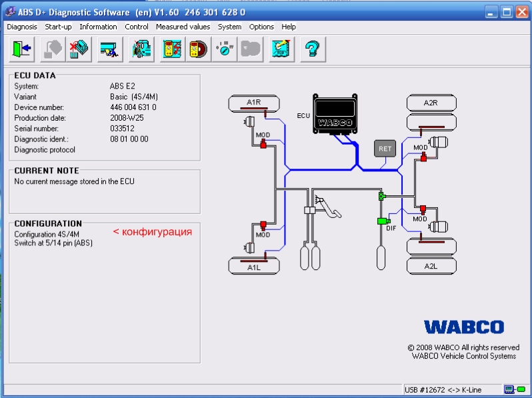Viewport: 532px width, 398px height.
Task: Open the multimeter voltage measurement icon
Action: click(x=173, y=49)
